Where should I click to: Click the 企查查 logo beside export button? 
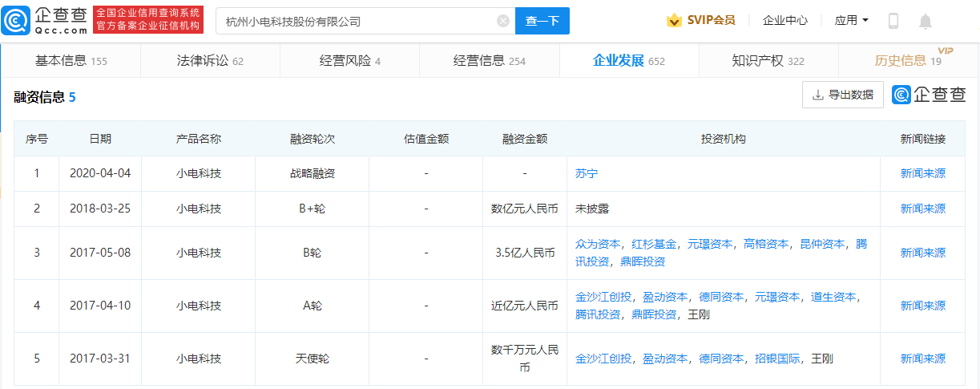[x=930, y=95]
